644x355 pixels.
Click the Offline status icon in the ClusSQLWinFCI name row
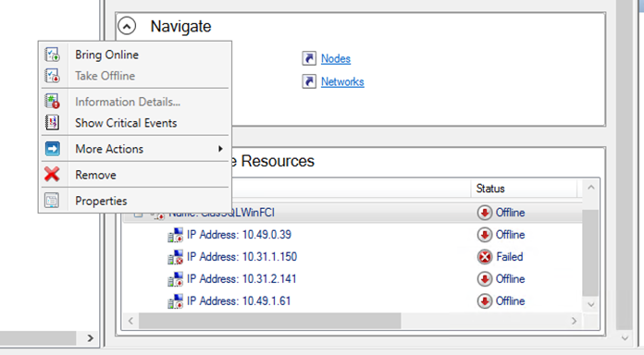coord(485,213)
